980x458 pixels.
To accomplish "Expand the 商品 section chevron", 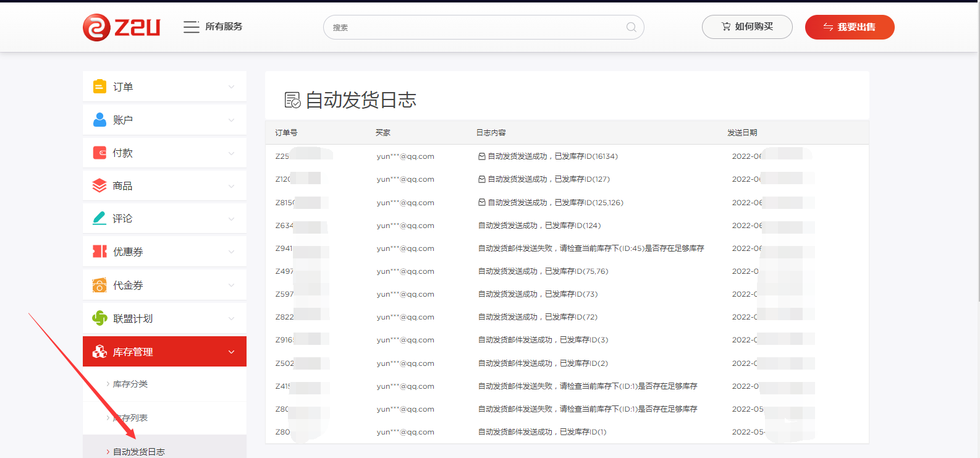I will [x=231, y=186].
